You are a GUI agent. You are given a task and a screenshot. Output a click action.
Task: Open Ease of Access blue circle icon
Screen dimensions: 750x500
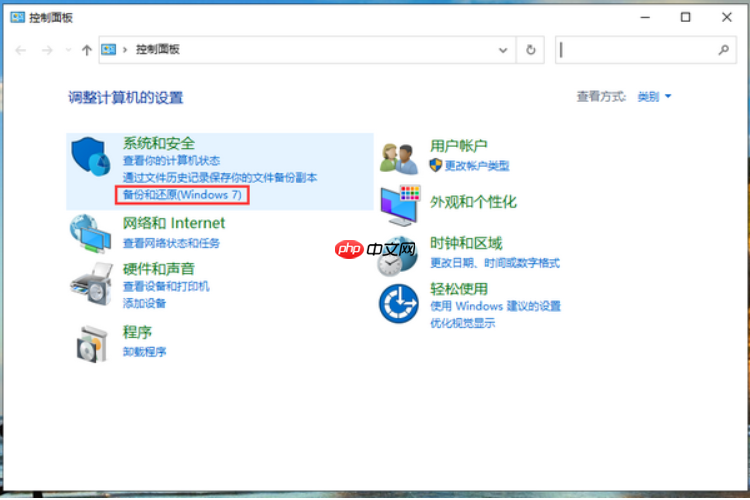click(x=399, y=303)
